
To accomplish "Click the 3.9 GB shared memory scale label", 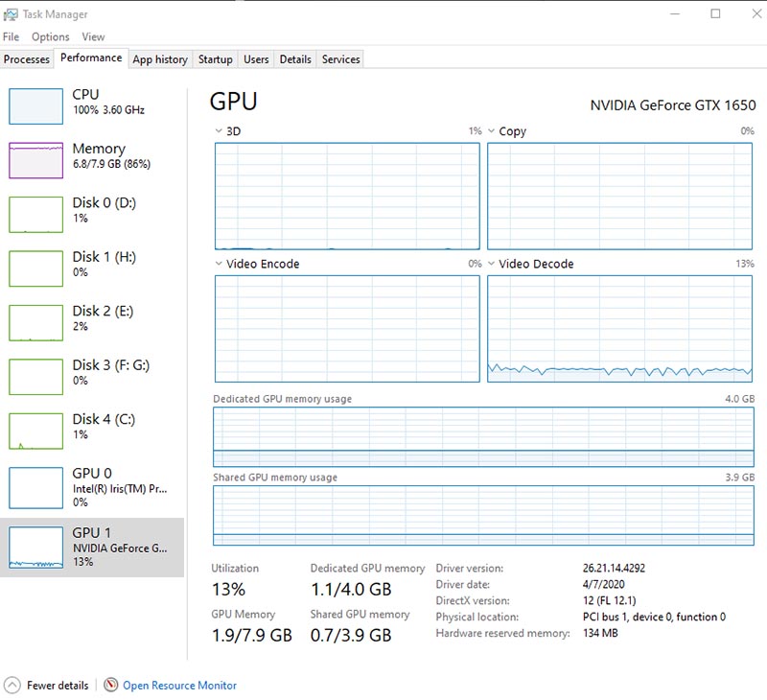I will (739, 477).
